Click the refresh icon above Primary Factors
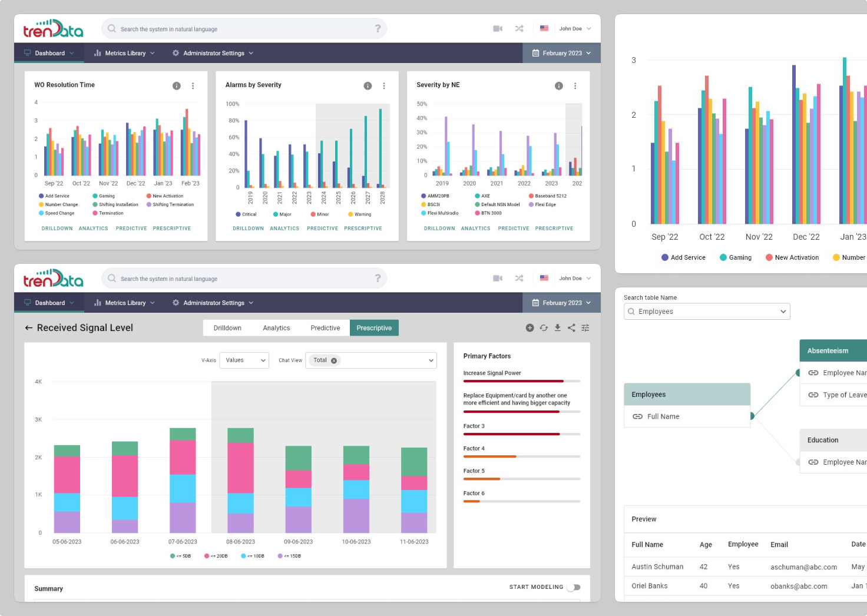The width and height of the screenshot is (867, 616). pyautogui.click(x=544, y=328)
